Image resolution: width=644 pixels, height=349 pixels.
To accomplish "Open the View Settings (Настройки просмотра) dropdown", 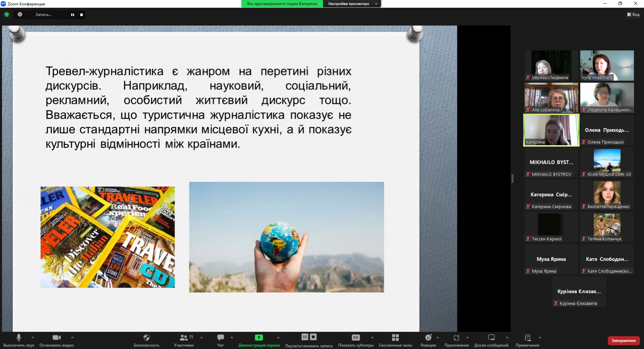I will 352,4.
